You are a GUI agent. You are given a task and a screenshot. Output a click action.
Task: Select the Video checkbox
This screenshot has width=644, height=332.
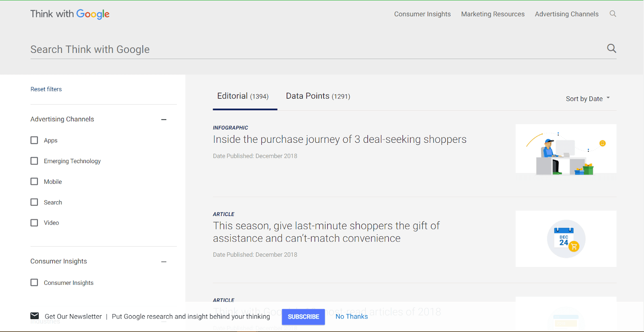[x=34, y=223]
